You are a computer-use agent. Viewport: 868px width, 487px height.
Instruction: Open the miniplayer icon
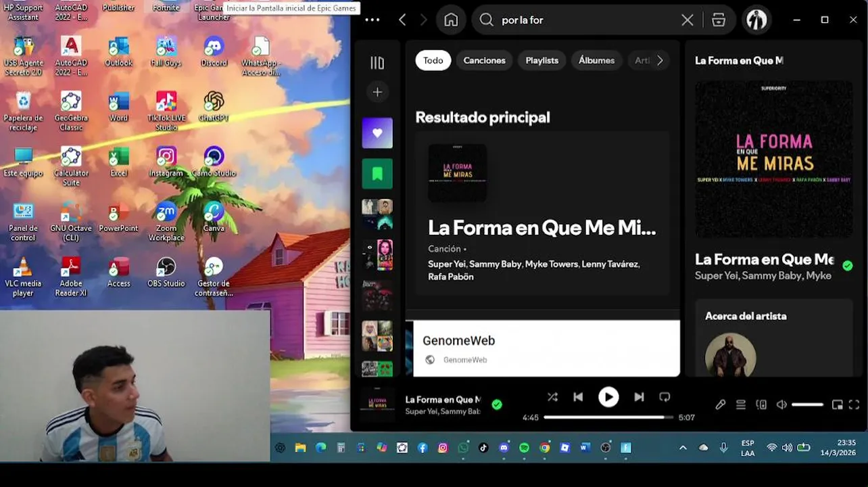(x=837, y=404)
